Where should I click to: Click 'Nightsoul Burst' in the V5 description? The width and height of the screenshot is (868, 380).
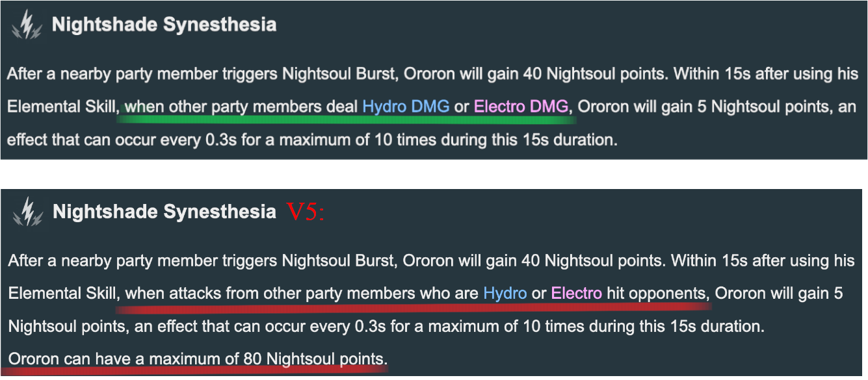(339, 261)
